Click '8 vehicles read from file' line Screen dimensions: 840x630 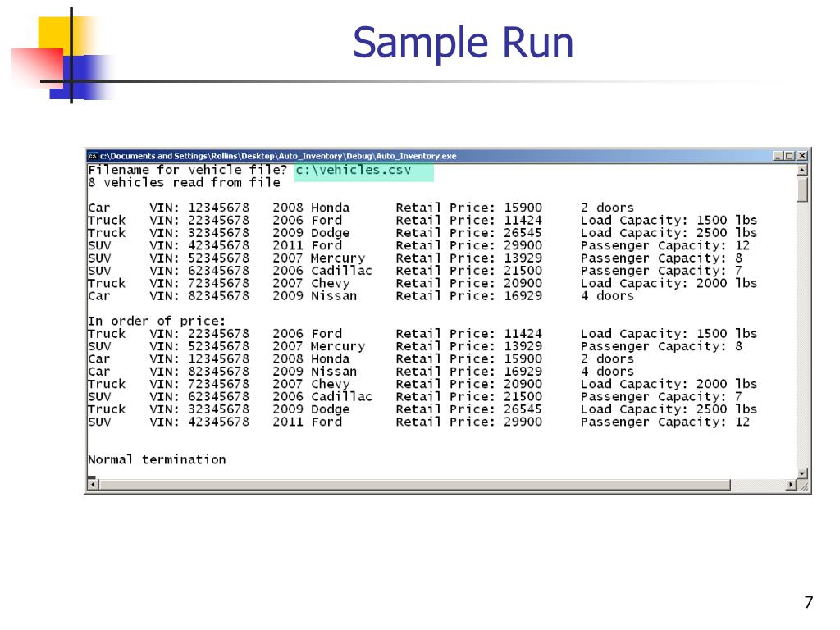coord(185,183)
